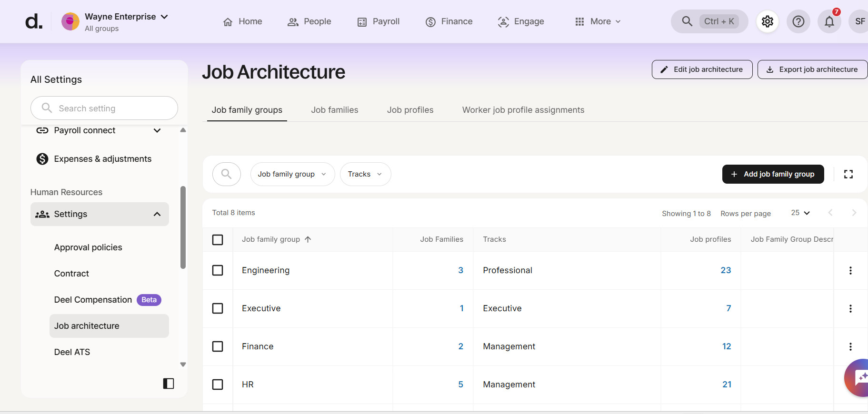Click the Export job architecture button
This screenshot has height=414, width=868.
click(812, 69)
